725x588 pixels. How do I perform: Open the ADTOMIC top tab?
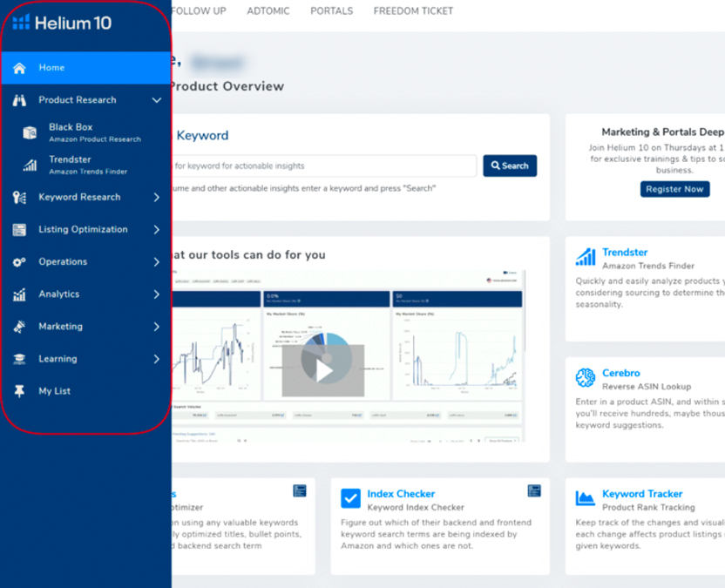coord(268,10)
